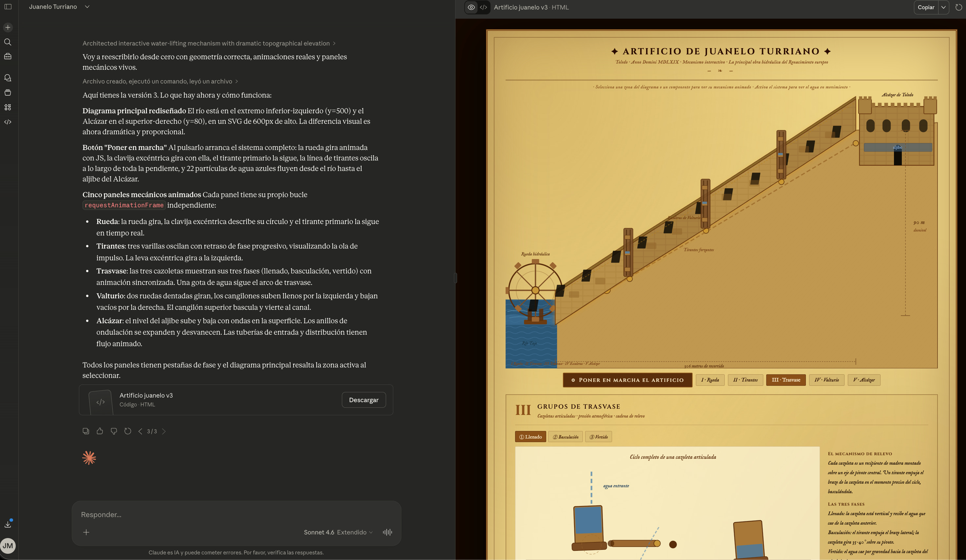The height and width of the screenshot is (560, 966).
Task: Click the thumbs up feedback icon
Action: click(100, 431)
